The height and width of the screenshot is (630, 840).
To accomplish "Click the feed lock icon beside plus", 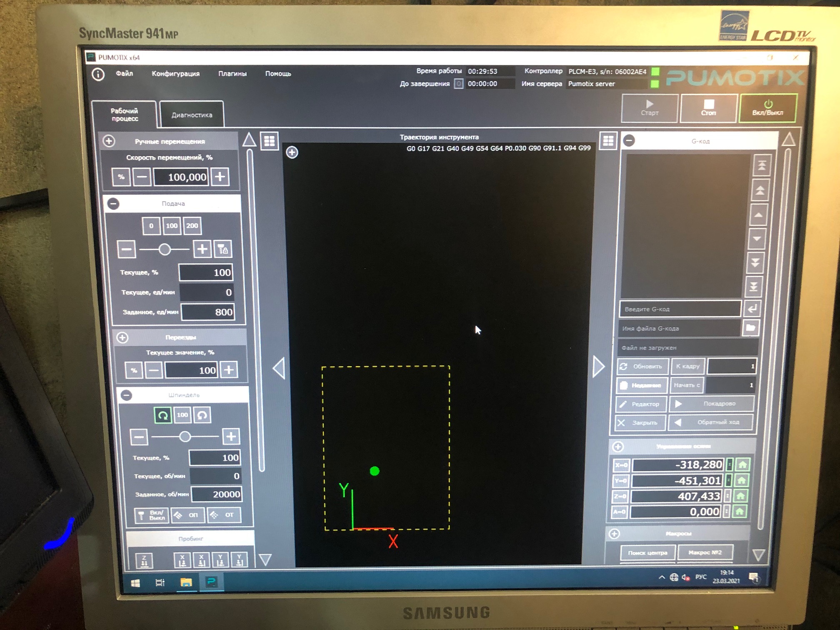I will pyautogui.click(x=223, y=249).
